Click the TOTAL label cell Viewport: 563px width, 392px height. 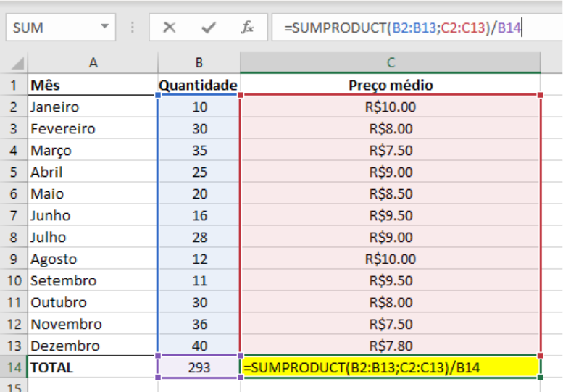point(93,367)
